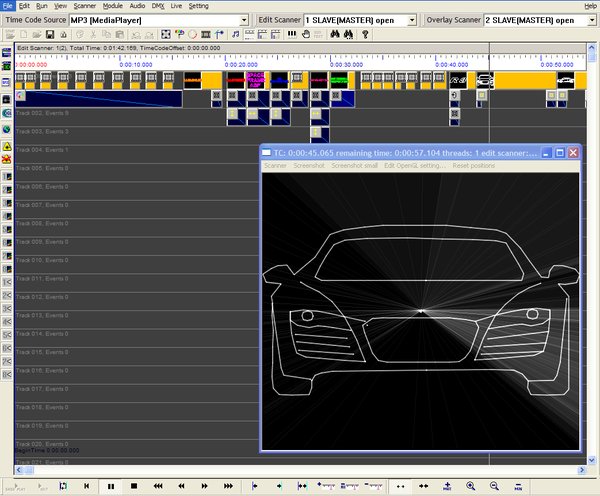Open the Help menu
This screenshot has width=600, height=496.
pyautogui.click(x=590, y=6)
